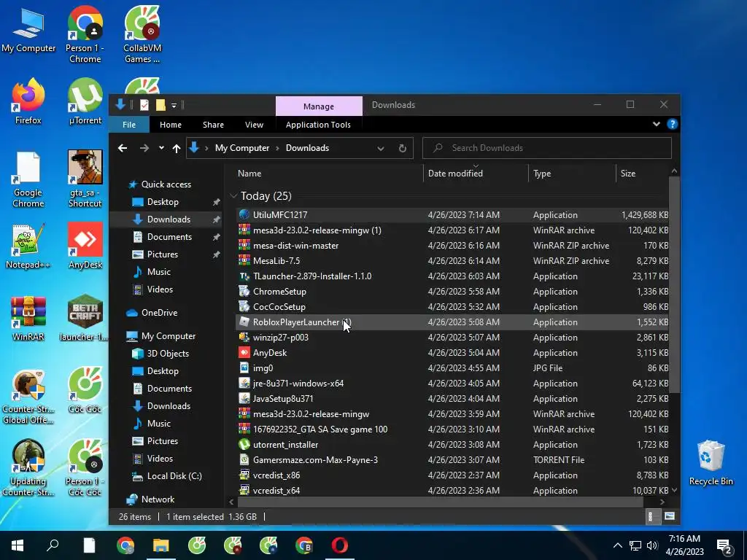Screen dimensions: 747x560
Task: Click the vertical scrollbar of file list
Action: coord(674,284)
